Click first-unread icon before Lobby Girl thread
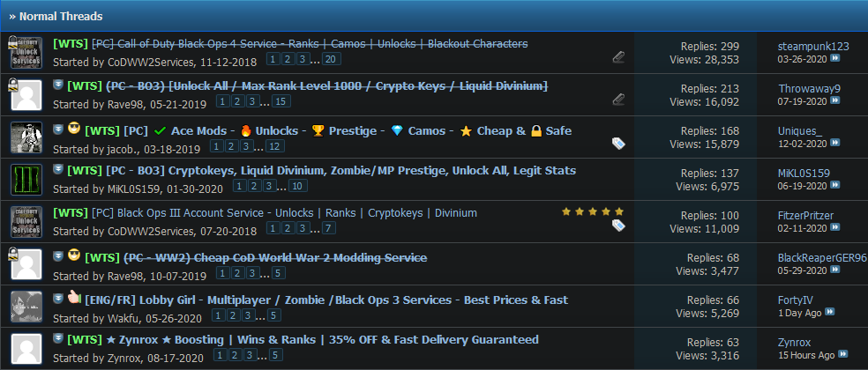Image resolution: width=868 pixels, height=370 pixels. 58,299
